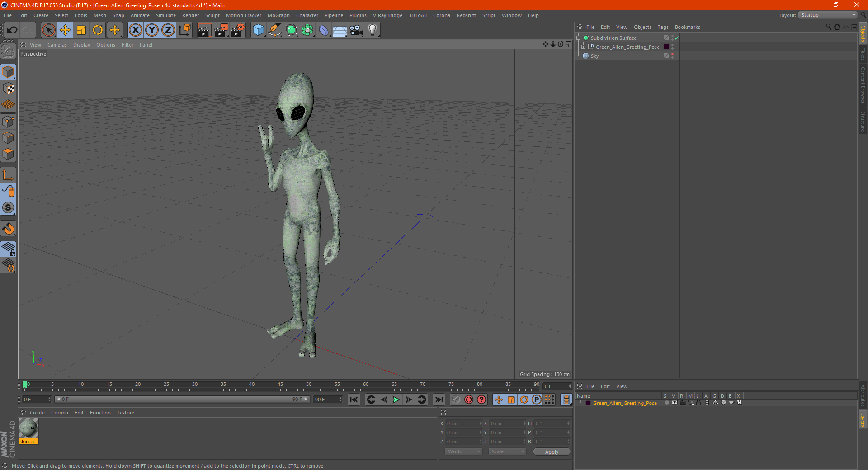Open the Bend deformer palette
Screen dimensions: 868x470
point(324,30)
